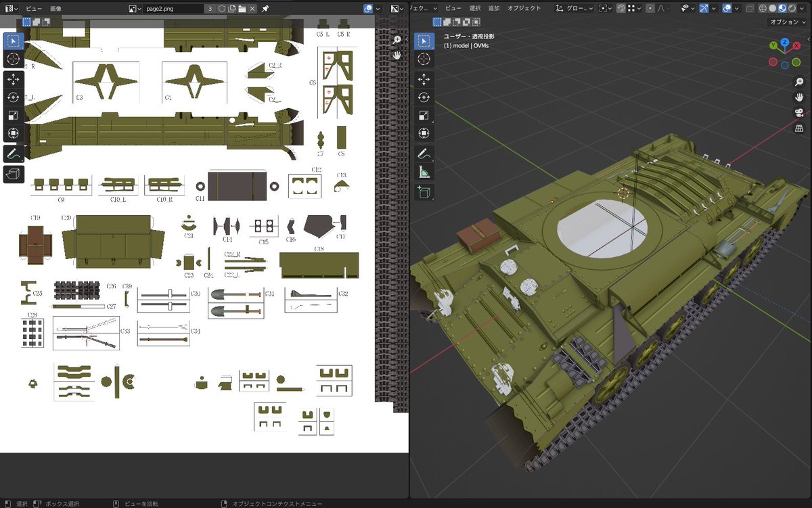Click the 3D viewport Annotate tool
This screenshot has width=812, height=508.
pos(424,153)
